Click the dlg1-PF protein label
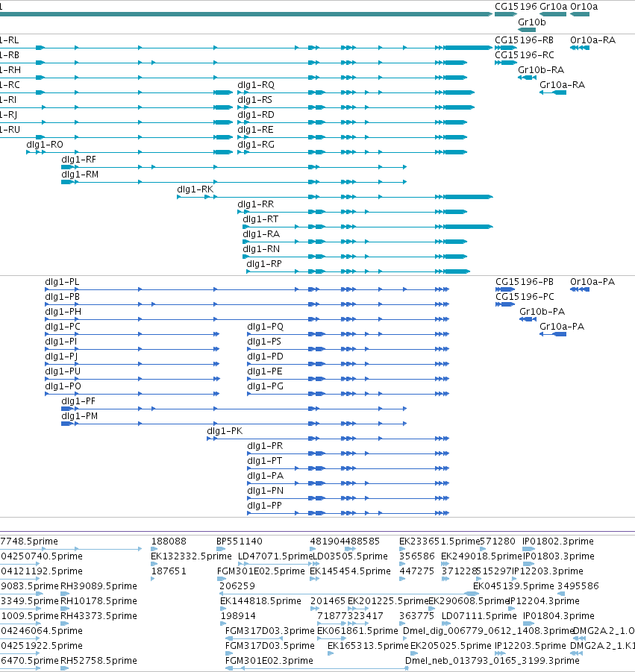This screenshot has width=635, height=672. coord(78,401)
